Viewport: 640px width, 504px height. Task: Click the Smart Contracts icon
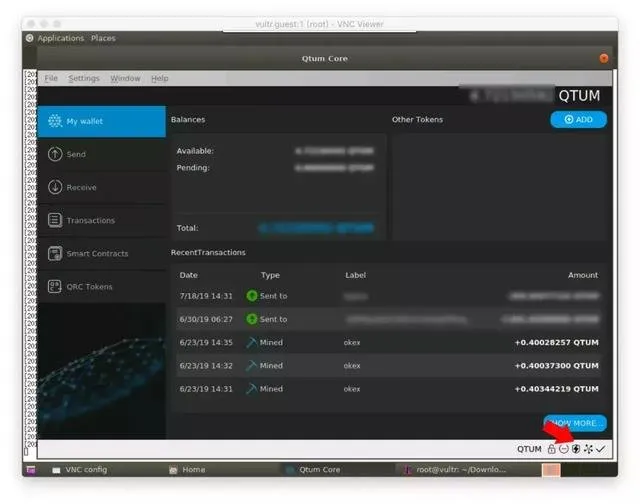(x=55, y=253)
